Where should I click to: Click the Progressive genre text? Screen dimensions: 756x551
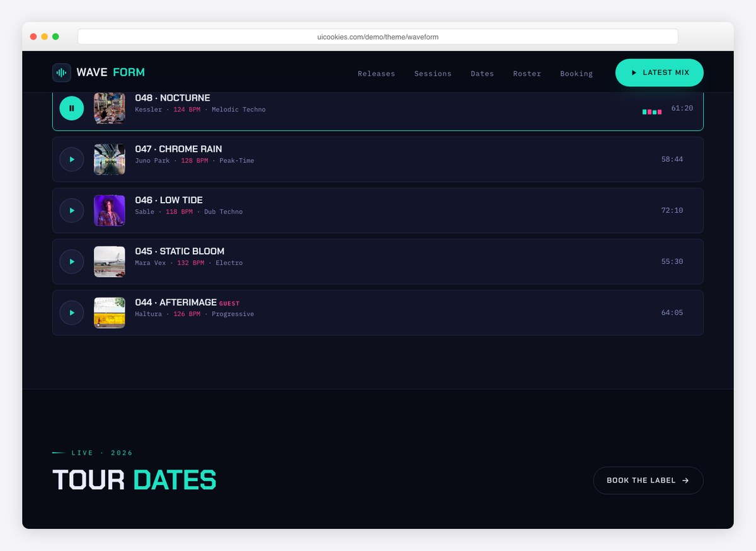pyautogui.click(x=233, y=314)
